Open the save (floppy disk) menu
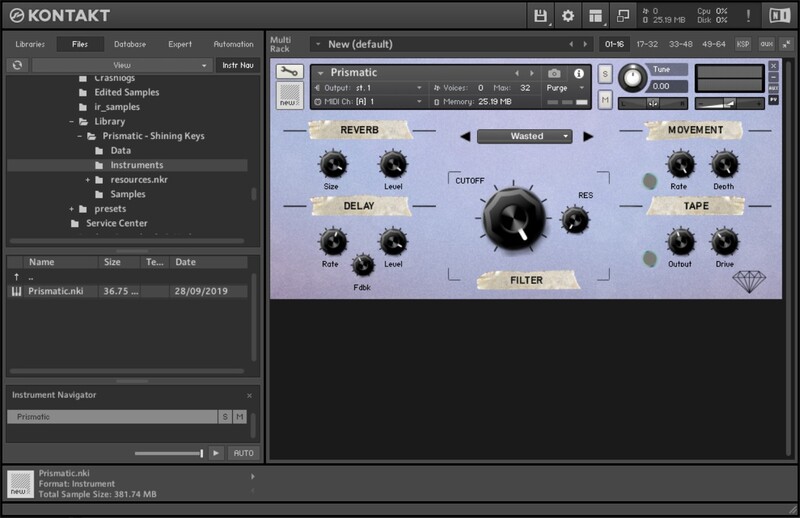The image size is (800, 518). (x=541, y=16)
